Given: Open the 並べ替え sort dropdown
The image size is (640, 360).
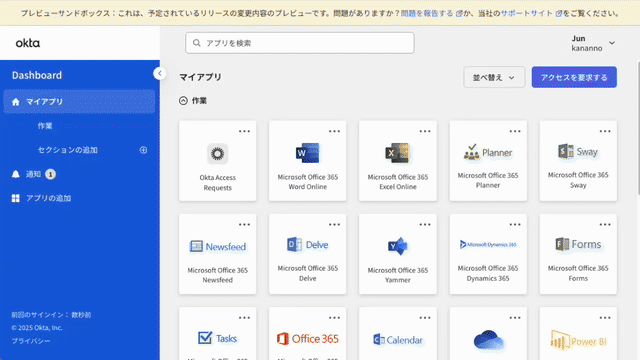Looking at the screenshot, I should (494, 77).
